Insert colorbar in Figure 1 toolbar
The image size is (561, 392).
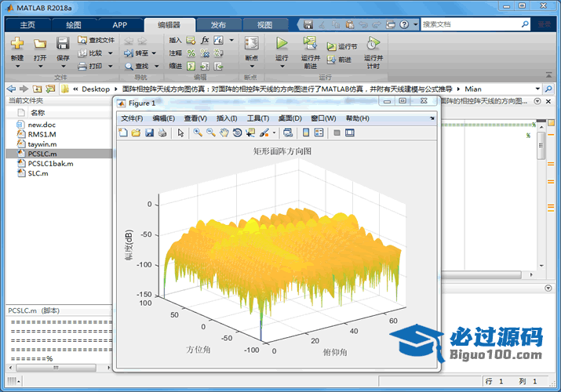coord(306,133)
